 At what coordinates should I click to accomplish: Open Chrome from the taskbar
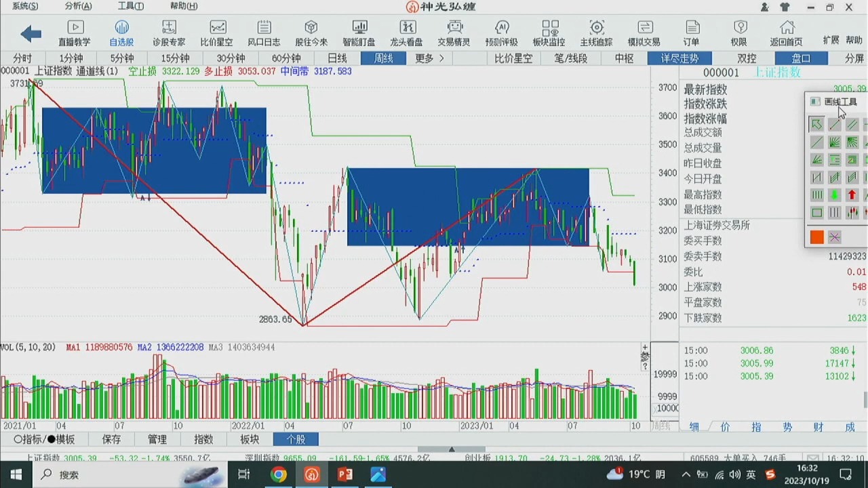[279, 474]
